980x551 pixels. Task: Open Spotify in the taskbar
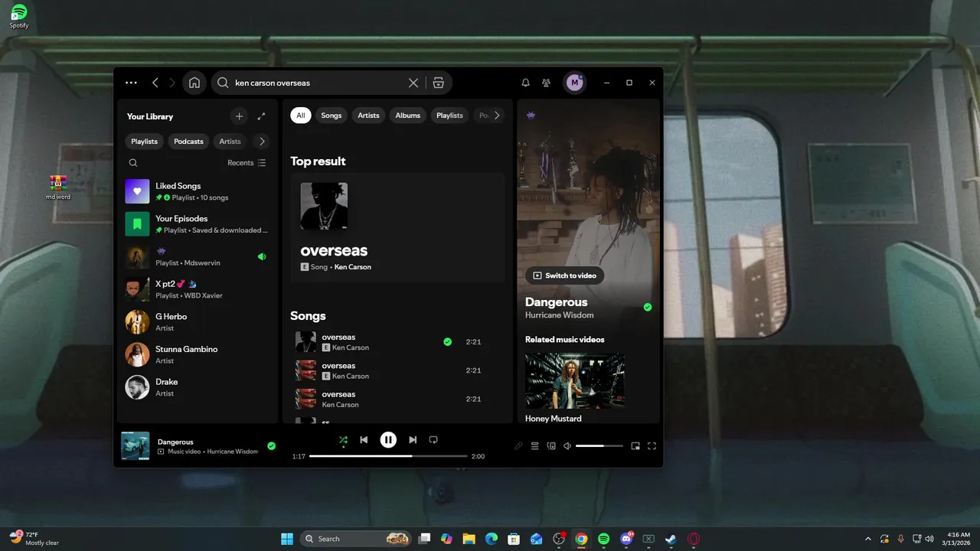point(603,539)
